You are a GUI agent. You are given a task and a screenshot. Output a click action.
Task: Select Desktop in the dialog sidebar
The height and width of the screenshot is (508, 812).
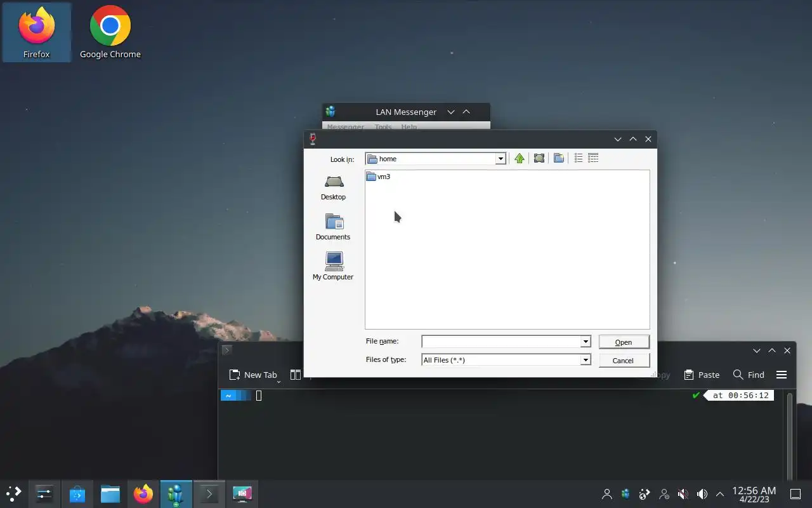click(333, 188)
